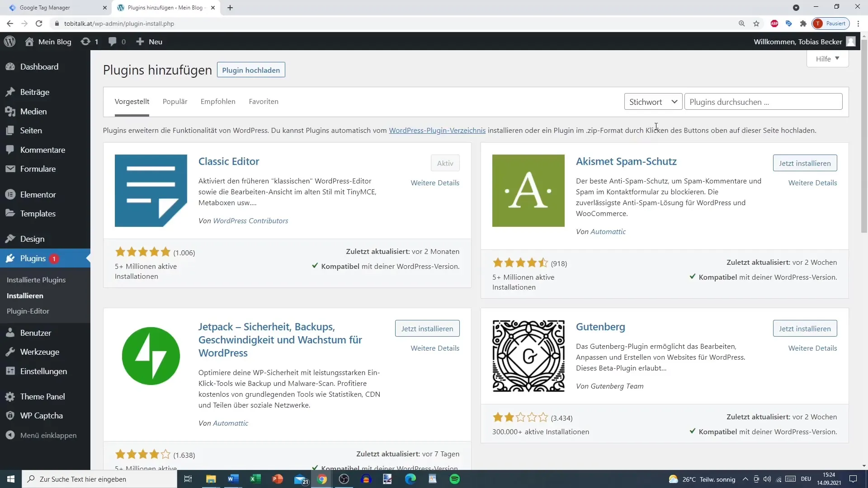Image resolution: width=868 pixels, height=488 pixels.
Task: Click the Jetpack plugin logo
Action: click(x=151, y=356)
